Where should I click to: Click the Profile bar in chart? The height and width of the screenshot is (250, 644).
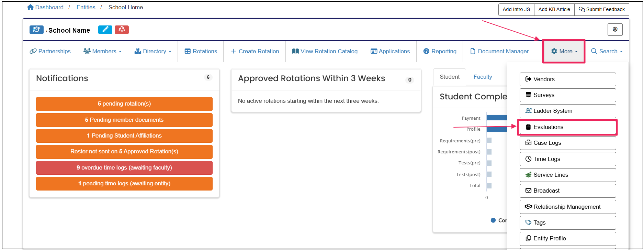497,129
